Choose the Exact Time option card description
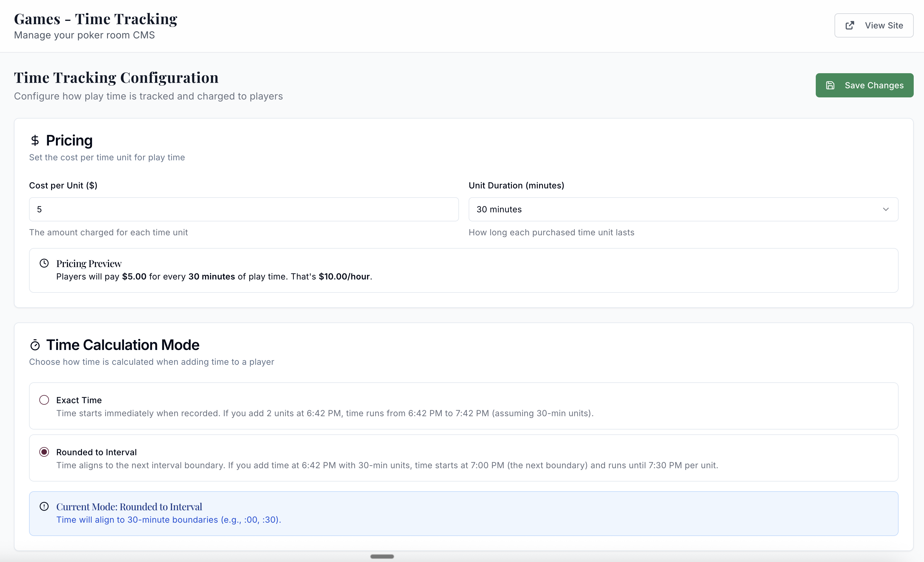This screenshot has width=924, height=562. click(324, 413)
